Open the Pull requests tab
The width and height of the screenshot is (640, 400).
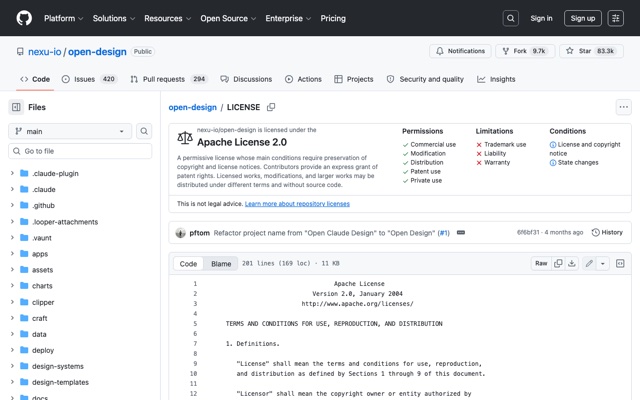pyautogui.click(x=169, y=79)
